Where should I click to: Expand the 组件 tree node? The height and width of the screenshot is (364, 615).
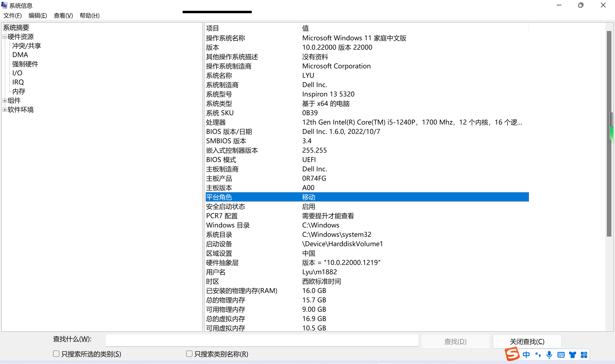click(x=5, y=101)
